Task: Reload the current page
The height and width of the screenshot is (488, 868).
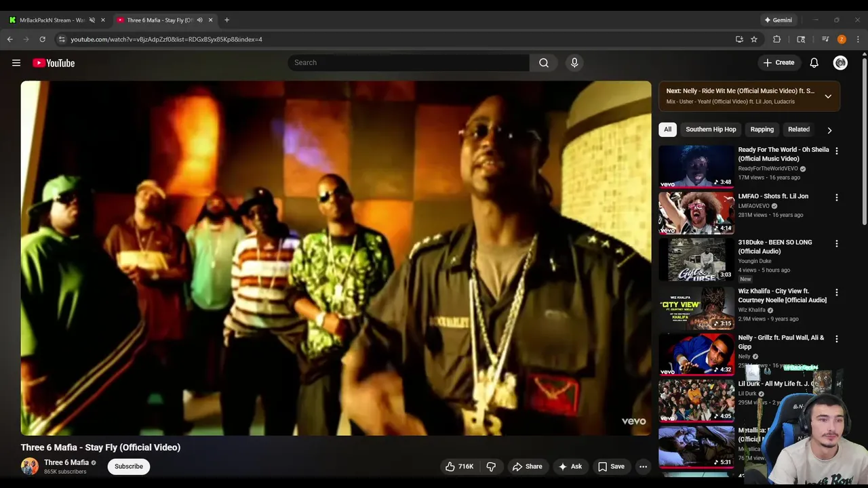Action: pyautogui.click(x=42, y=39)
